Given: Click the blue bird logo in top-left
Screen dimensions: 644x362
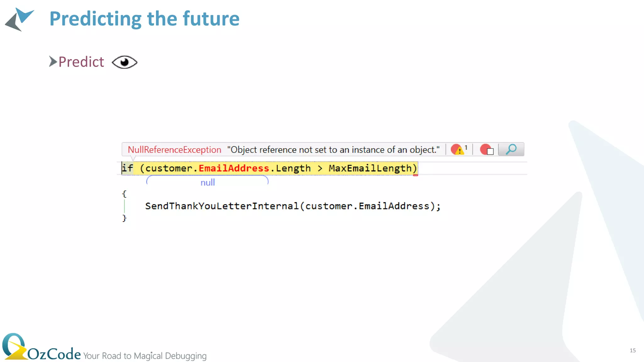Looking at the screenshot, I should (19, 19).
